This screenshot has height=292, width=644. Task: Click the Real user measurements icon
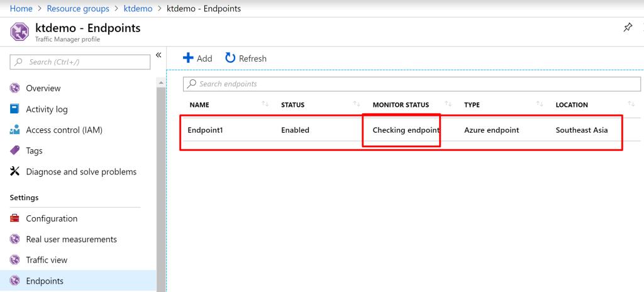[15, 239]
